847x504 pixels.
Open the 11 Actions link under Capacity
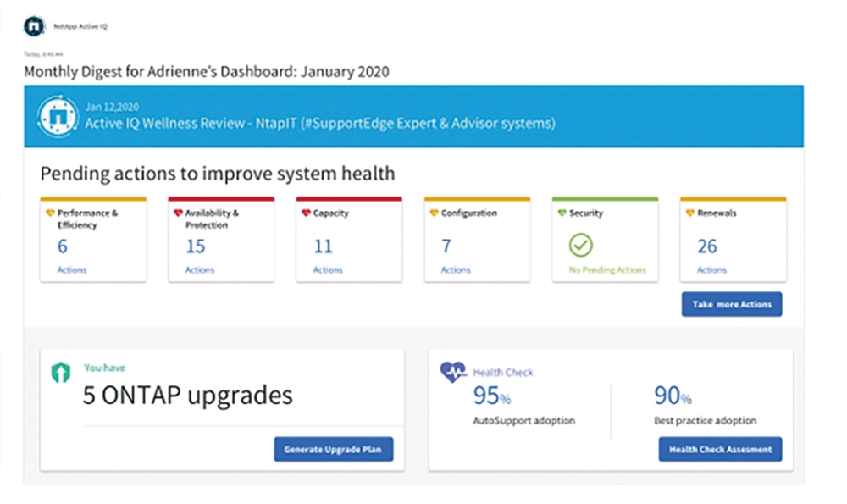point(328,269)
